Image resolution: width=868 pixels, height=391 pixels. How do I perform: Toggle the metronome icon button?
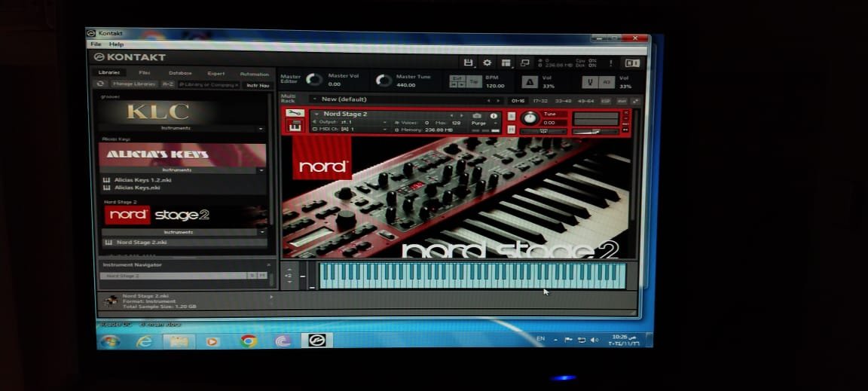click(529, 82)
